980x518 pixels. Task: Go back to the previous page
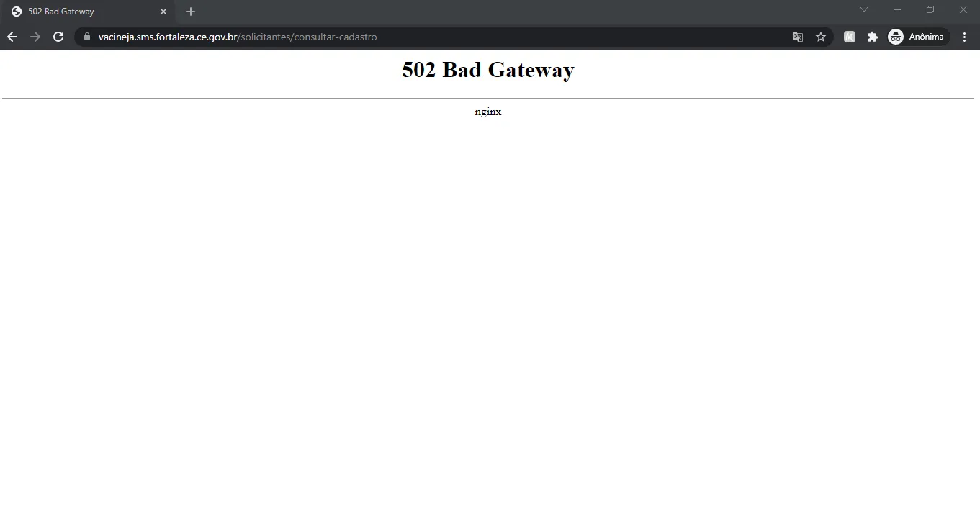[12, 37]
